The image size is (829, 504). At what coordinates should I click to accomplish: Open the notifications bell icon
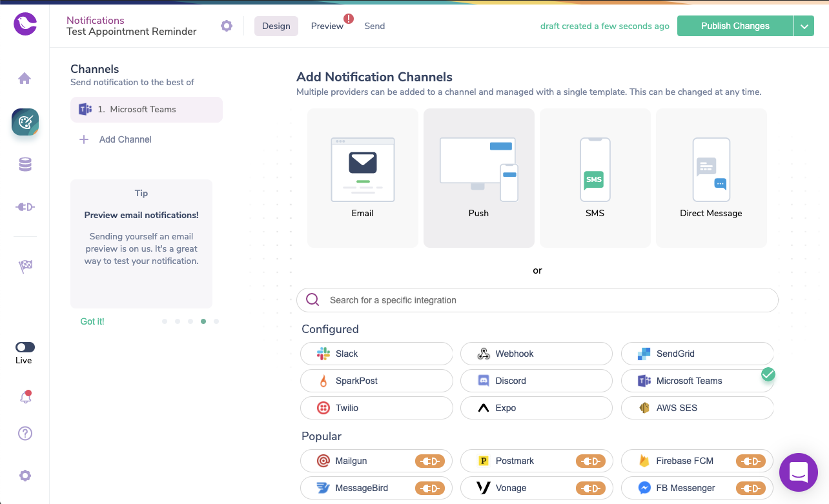[x=25, y=398]
